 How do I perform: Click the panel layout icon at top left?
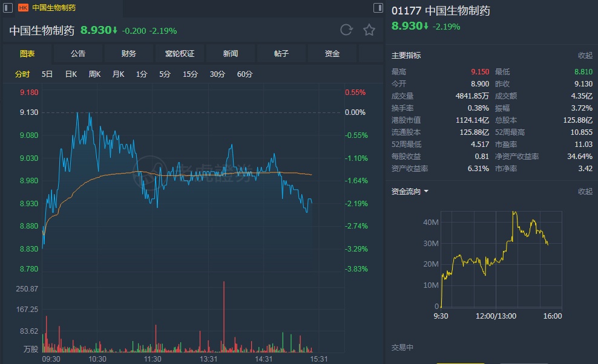point(8,8)
